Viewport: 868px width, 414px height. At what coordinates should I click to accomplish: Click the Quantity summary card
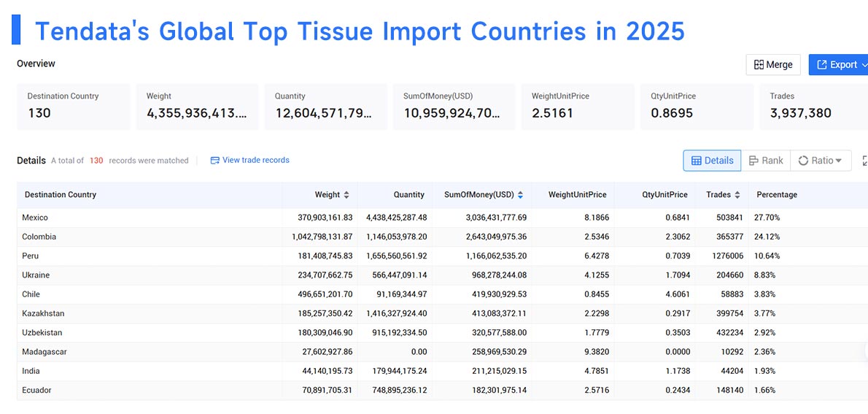coord(325,107)
